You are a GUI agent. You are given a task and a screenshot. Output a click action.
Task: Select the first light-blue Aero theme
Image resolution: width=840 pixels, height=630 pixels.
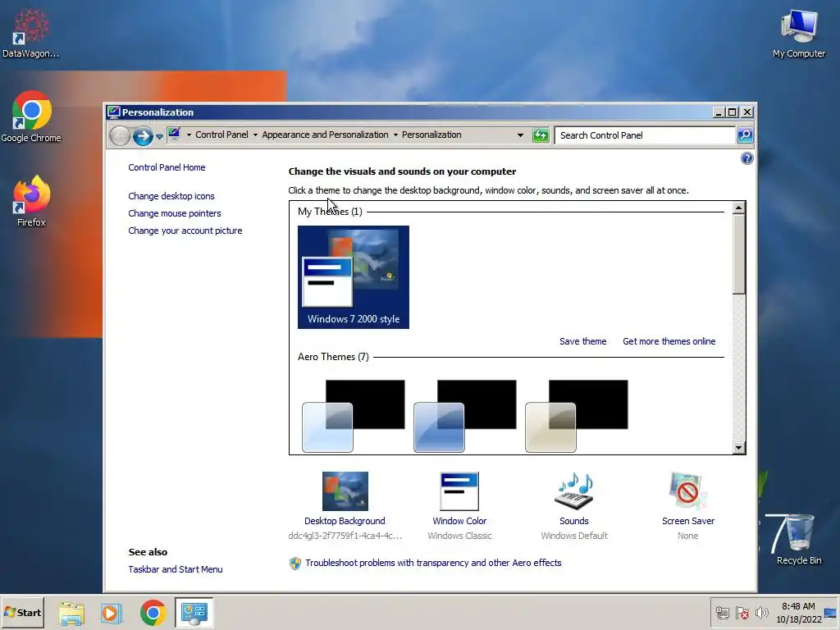(x=353, y=416)
